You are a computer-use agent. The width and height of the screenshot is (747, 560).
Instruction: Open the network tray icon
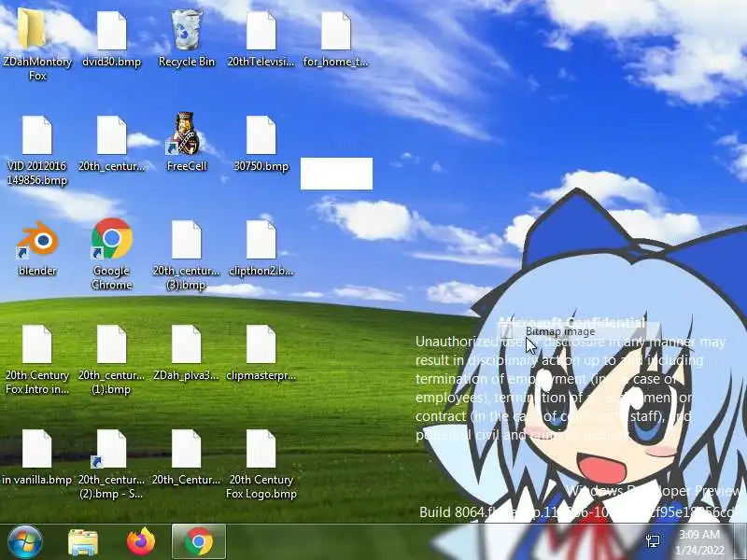[653, 540]
